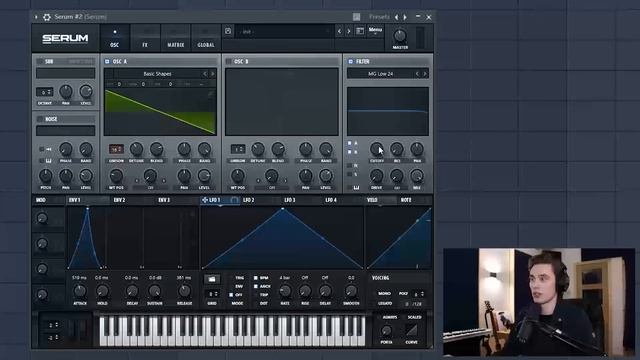Viewport: 640px width, 360px height.
Task: Open the init preset name dropdown
Action: click(x=284, y=31)
